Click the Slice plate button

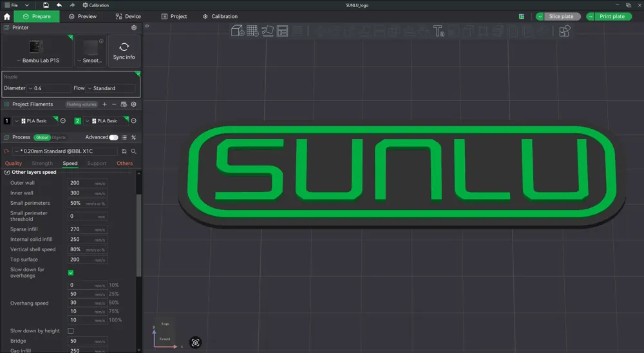pyautogui.click(x=562, y=17)
